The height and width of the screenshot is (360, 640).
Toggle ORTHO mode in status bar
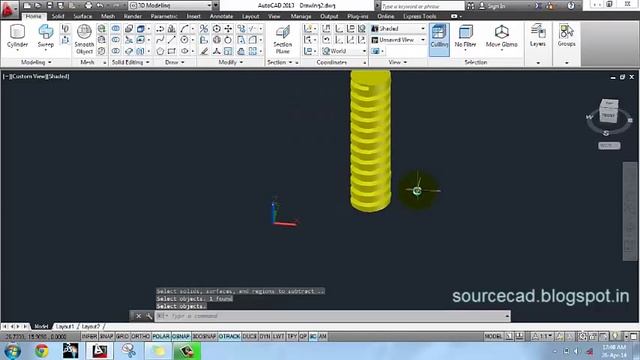pyautogui.click(x=140, y=336)
